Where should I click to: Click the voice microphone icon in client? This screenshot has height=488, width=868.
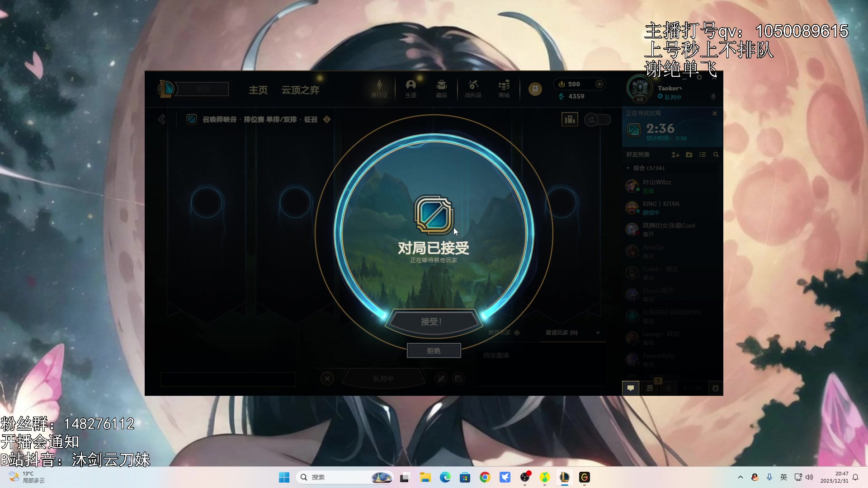(x=669, y=388)
